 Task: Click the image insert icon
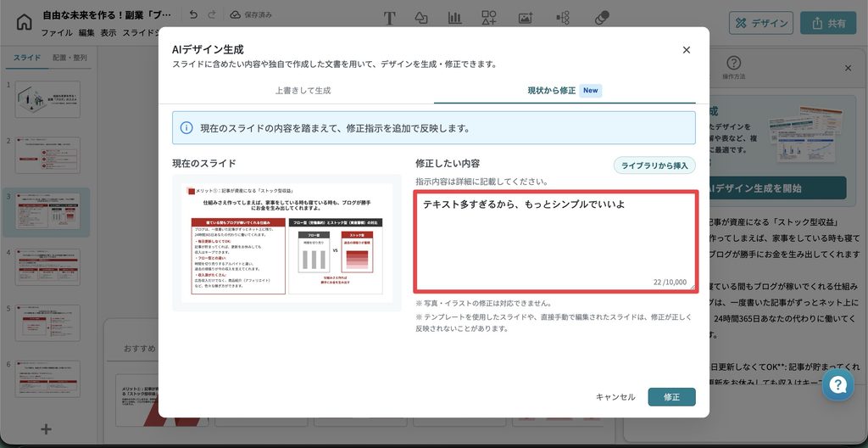click(x=525, y=19)
